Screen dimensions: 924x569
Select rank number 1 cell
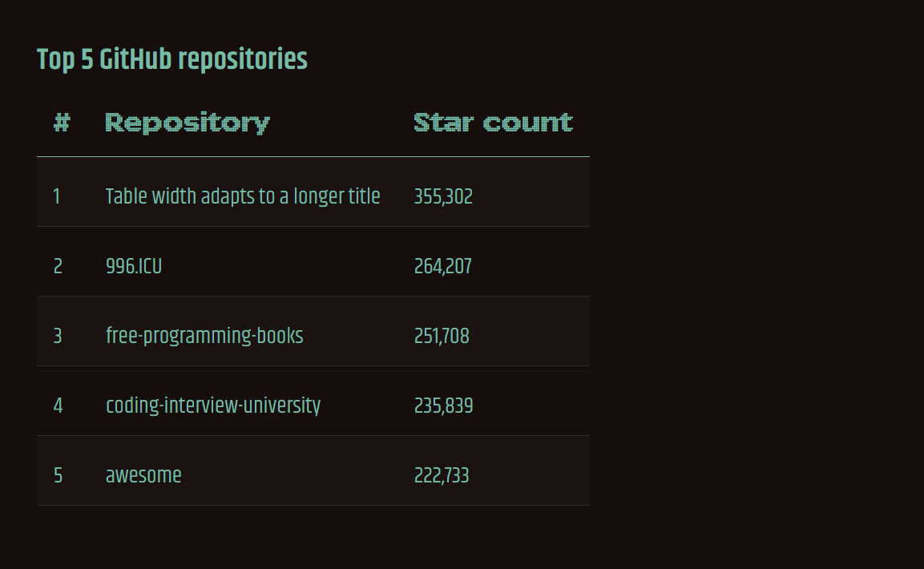(57, 196)
